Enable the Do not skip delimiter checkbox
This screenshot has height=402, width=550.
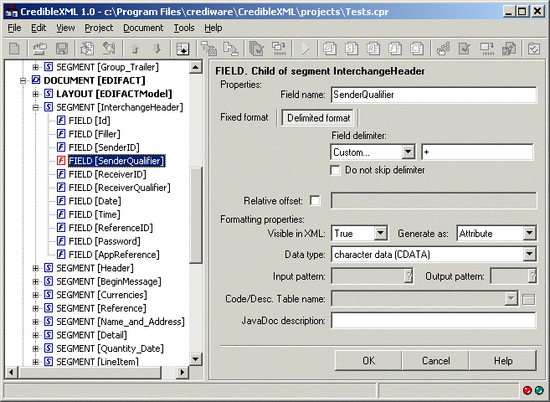[x=335, y=170]
